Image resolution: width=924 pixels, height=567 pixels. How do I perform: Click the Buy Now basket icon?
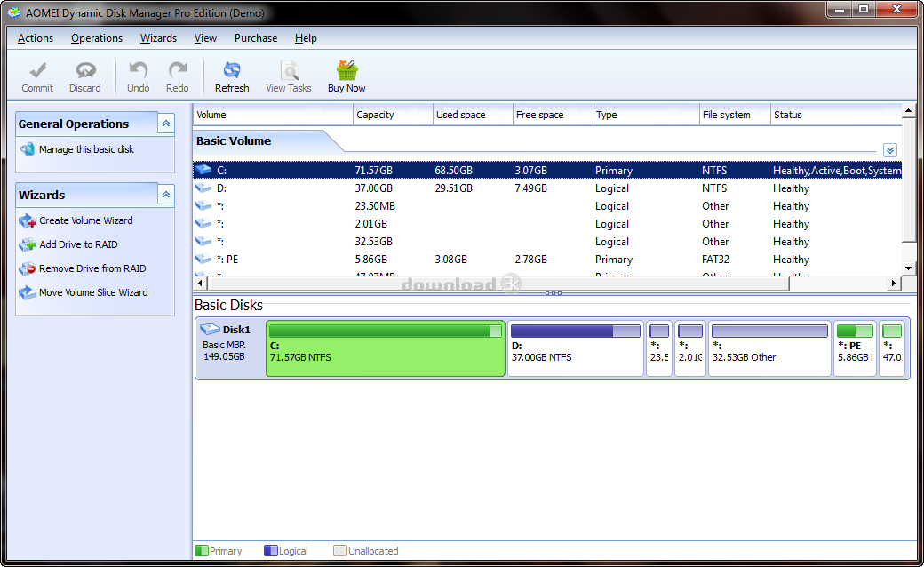pyautogui.click(x=347, y=70)
